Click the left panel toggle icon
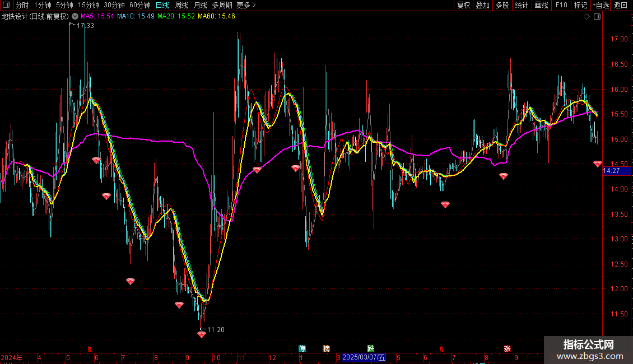 (6, 5)
